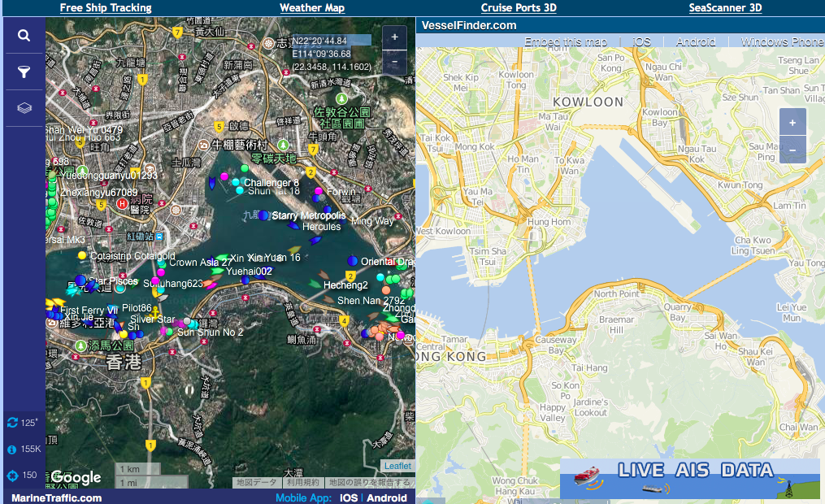Select the Oriental Dragon vessel marker
Image resolution: width=825 pixels, height=504 pixels.
pyautogui.click(x=353, y=260)
